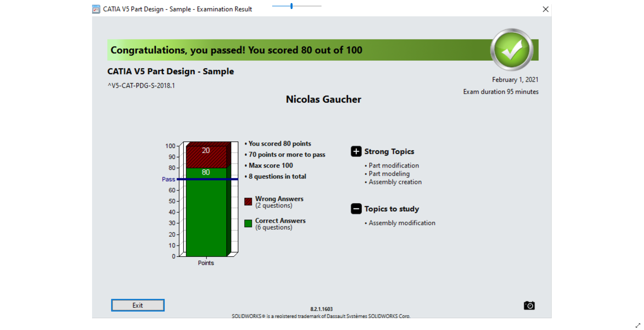Click the blue slider handle at top

(x=291, y=6)
